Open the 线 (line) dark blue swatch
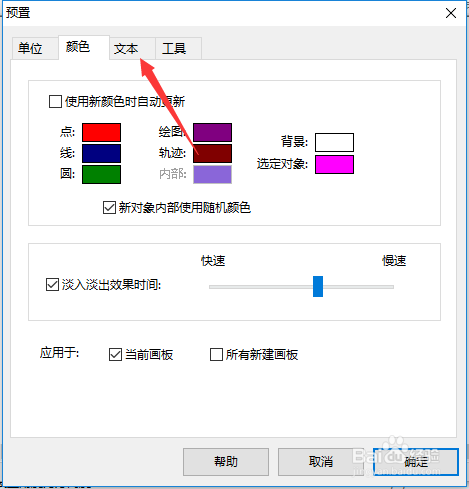The width and height of the screenshot is (469, 489). tap(101, 153)
